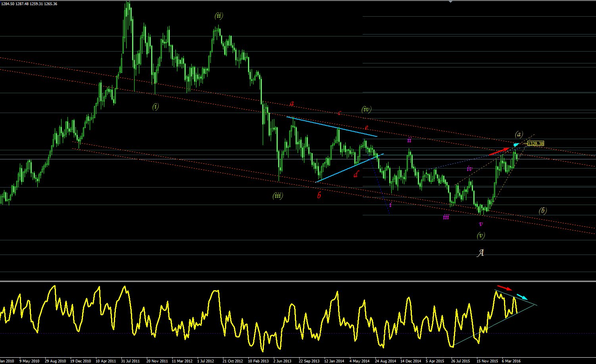Select the large white 'A' wave label
Viewport: 596px width, 364px height.
pyautogui.click(x=481, y=253)
